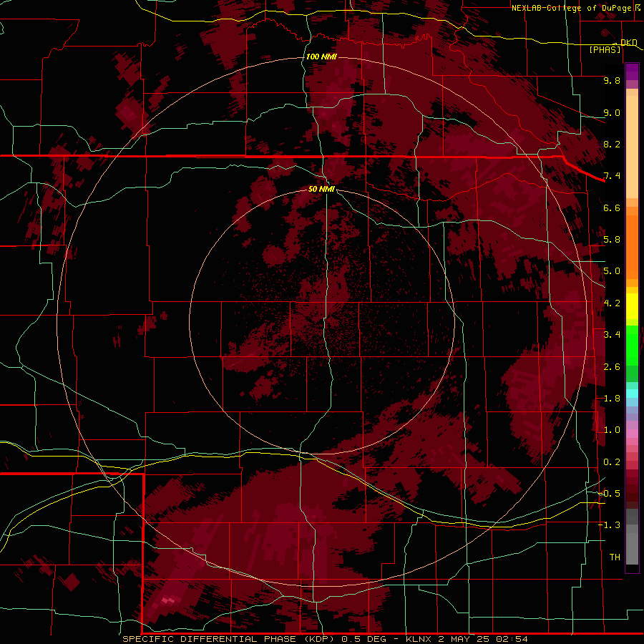Click the 100 NMI range ring label
Screen dimensions: 644x644
coord(321,57)
